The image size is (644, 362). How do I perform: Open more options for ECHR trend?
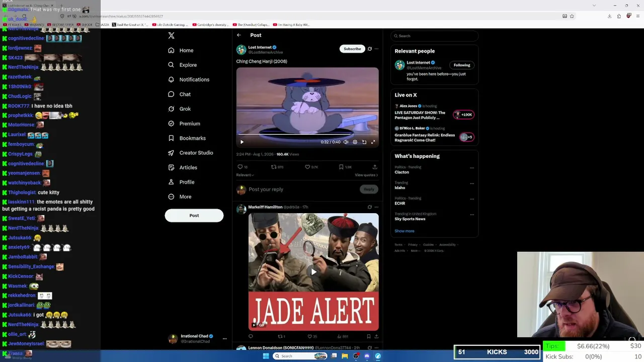[472, 199]
